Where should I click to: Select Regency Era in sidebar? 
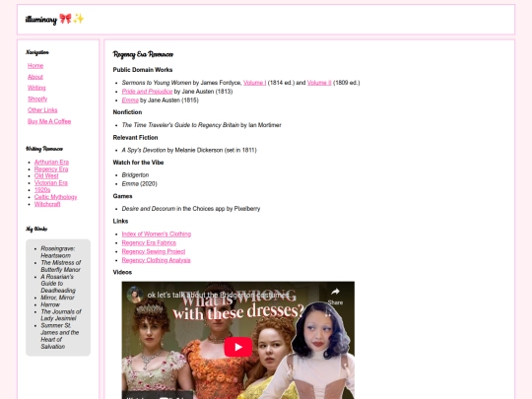pyautogui.click(x=51, y=169)
